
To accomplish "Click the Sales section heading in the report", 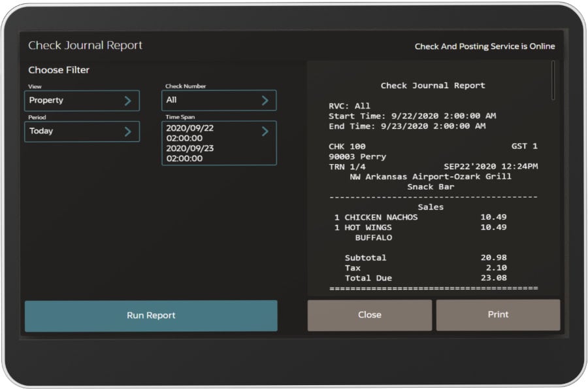I will 431,207.
